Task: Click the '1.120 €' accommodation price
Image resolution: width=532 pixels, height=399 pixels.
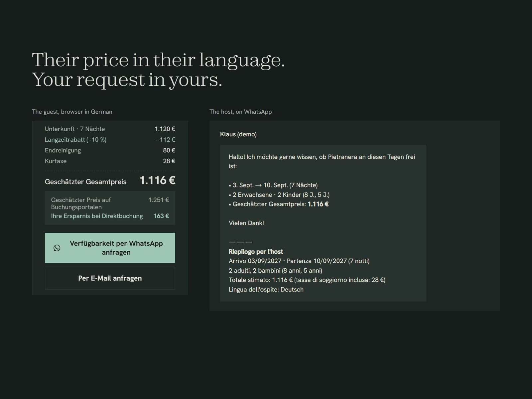Action: [165, 129]
